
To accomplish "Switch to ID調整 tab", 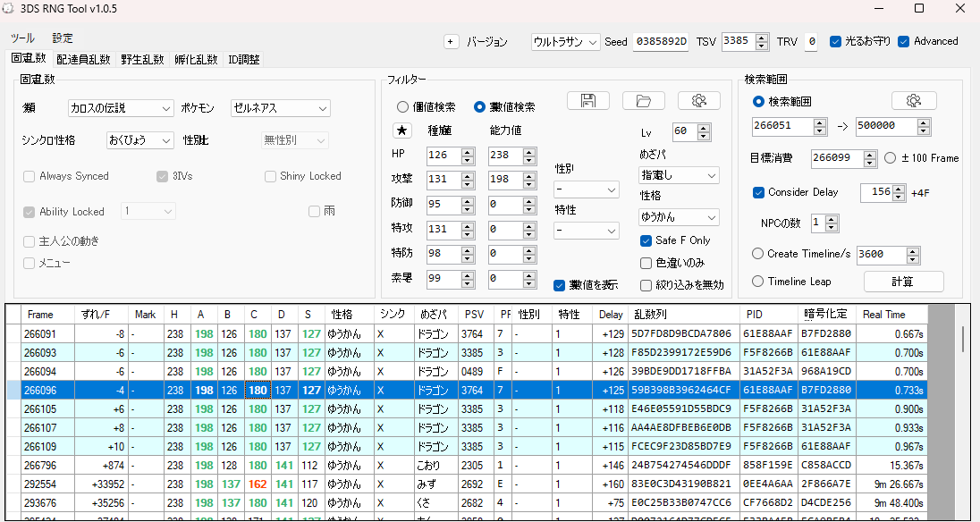I will click(x=244, y=59).
